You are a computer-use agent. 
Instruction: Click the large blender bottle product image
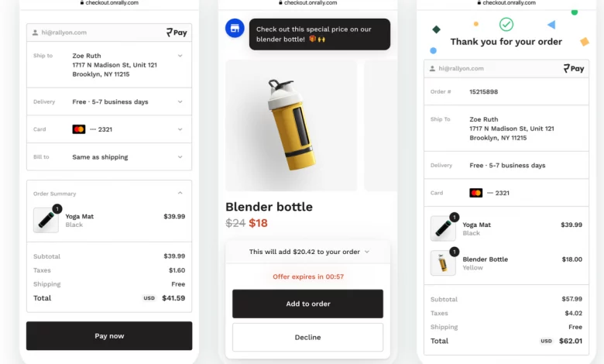(x=291, y=125)
